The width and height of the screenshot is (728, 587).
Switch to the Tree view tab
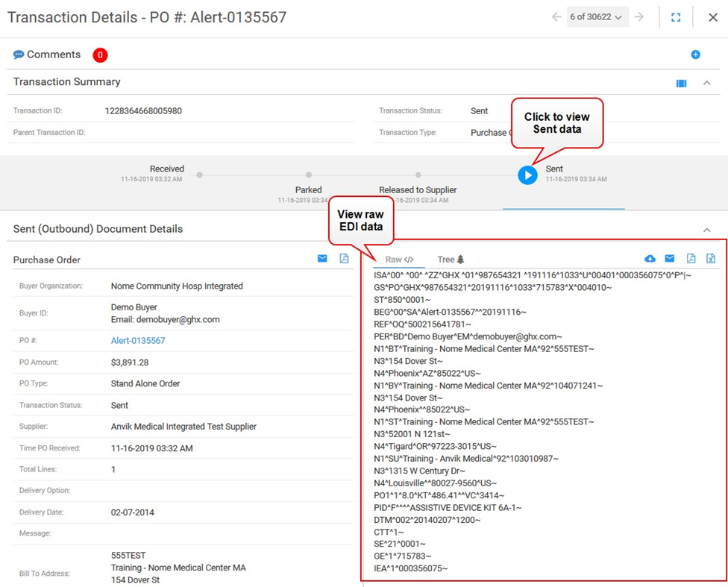451,260
